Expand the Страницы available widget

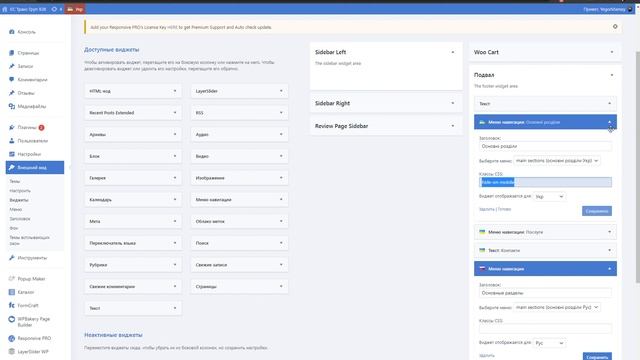[x=281, y=287]
